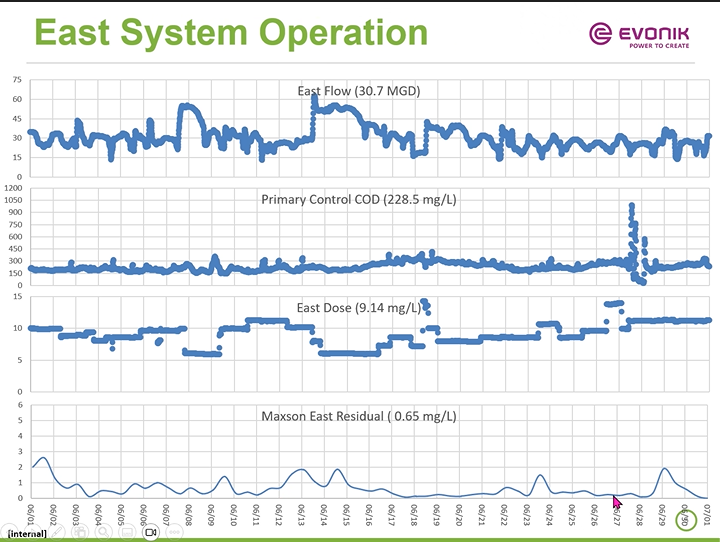
Task: Open the pen and laser pointer tools
Action: pos(57,533)
